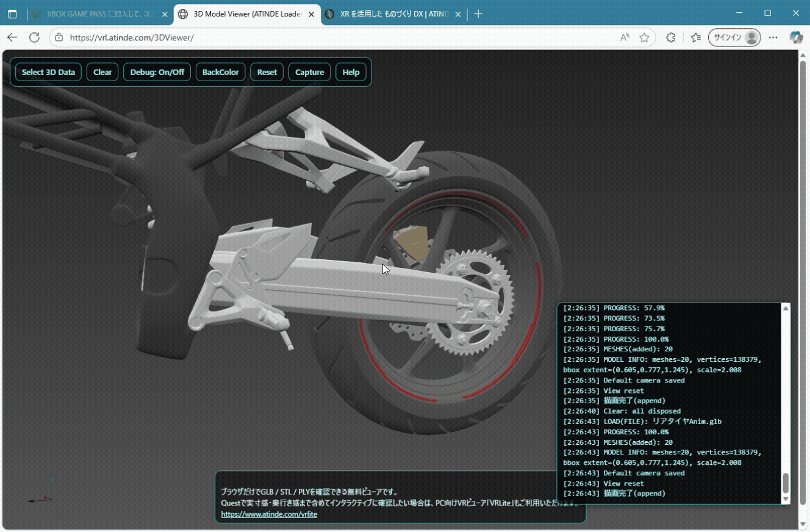
Task: Open the Help button
Action: pyautogui.click(x=351, y=72)
